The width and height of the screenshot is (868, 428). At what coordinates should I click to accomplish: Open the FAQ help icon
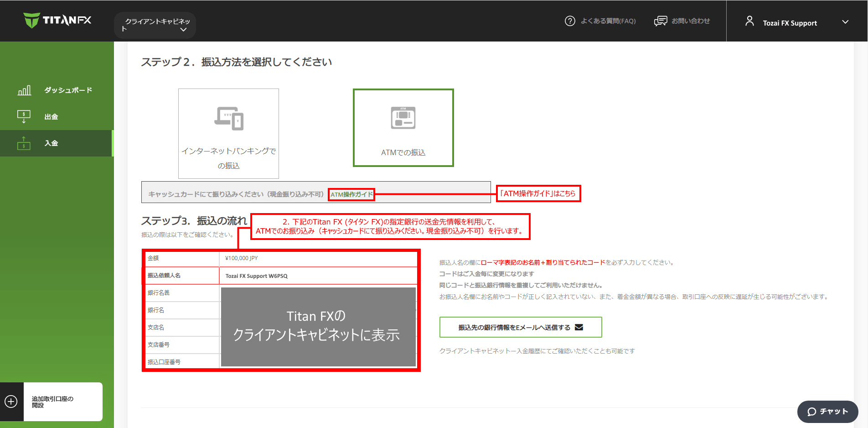(x=570, y=21)
